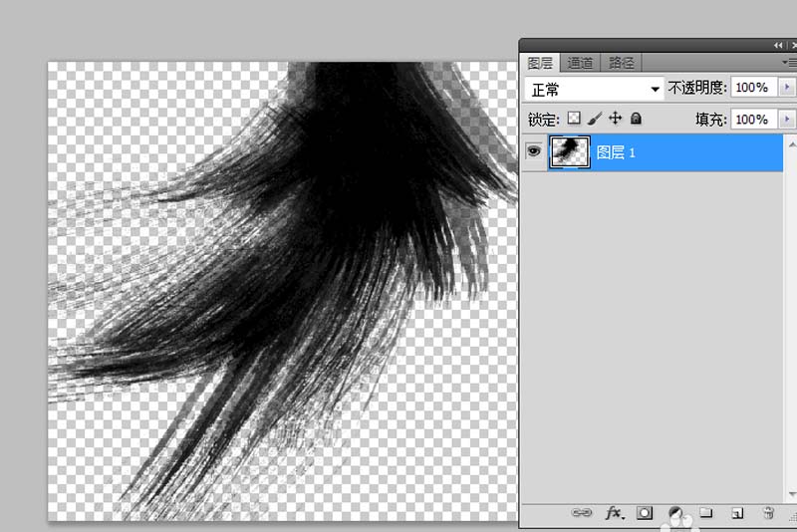Click the delete layer trash icon
This screenshot has height=532, width=797.
[768, 513]
